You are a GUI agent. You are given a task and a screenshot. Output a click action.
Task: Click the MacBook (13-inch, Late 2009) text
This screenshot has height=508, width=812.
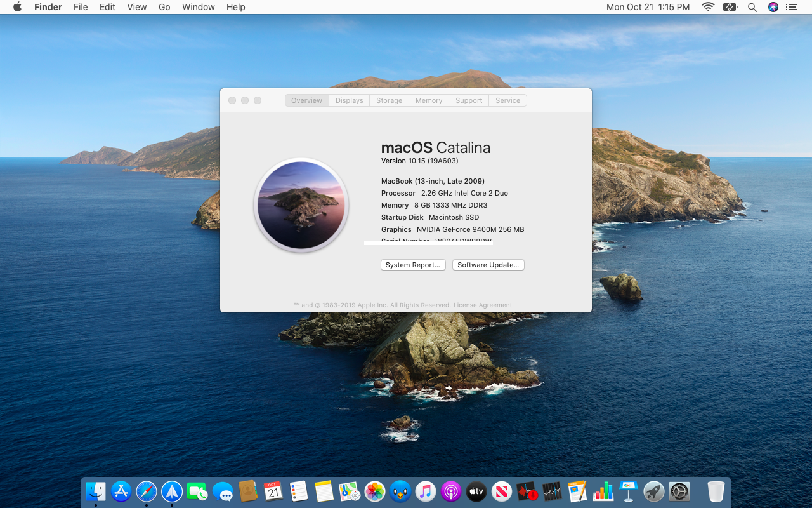pos(433,181)
